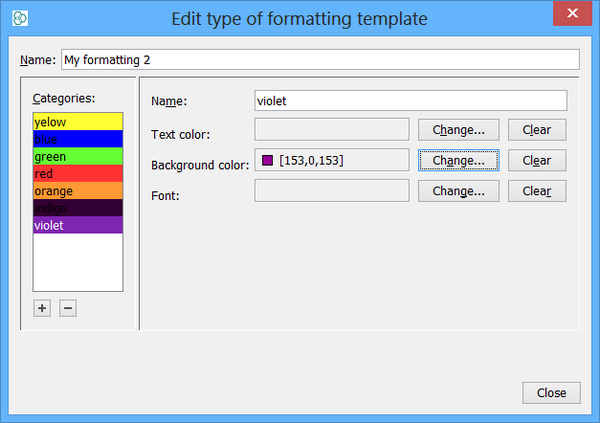This screenshot has height=423, width=600.
Task: Clear the Text color setting
Action: pos(536,130)
